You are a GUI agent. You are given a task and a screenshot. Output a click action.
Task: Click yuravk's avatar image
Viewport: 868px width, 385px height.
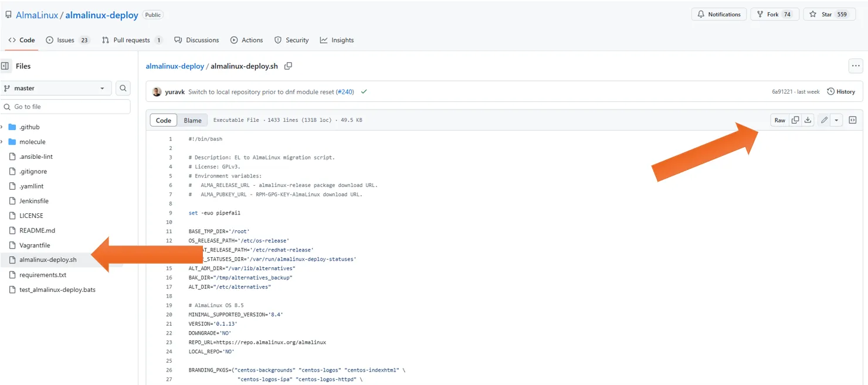click(x=157, y=92)
